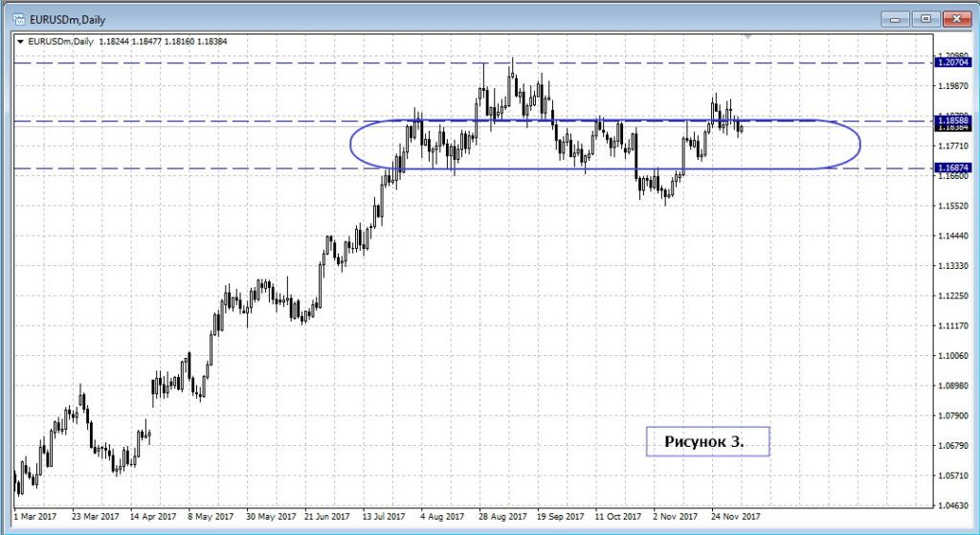Click the Рисунок 3. text label

pos(707,441)
